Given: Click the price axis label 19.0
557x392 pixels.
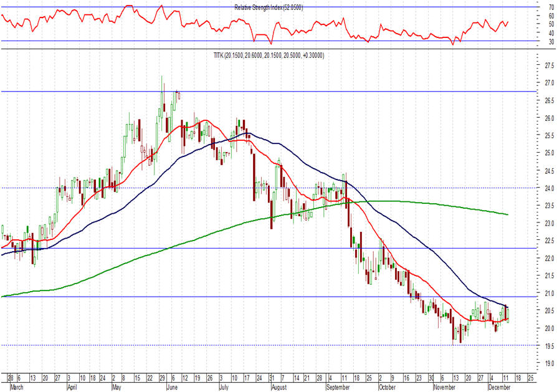Looking at the screenshot, I should point(549,363).
